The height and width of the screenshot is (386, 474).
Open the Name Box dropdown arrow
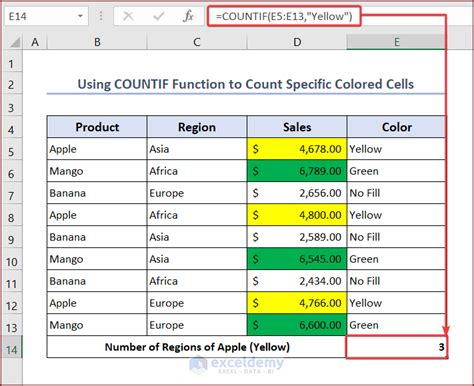click(80, 16)
